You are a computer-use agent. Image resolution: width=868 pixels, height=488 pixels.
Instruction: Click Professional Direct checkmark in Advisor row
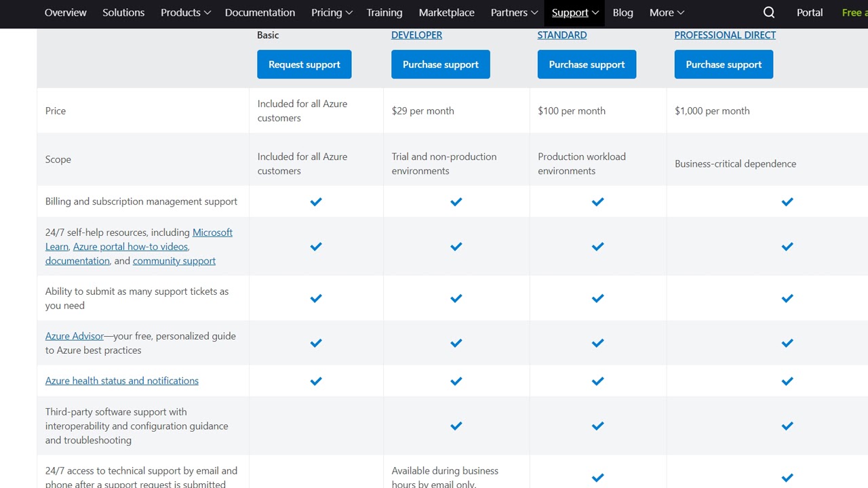pyautogui.click(x=787, y=342)
